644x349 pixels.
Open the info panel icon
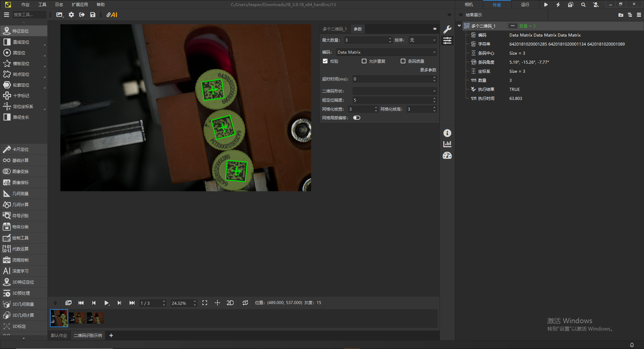click(447, 133)
